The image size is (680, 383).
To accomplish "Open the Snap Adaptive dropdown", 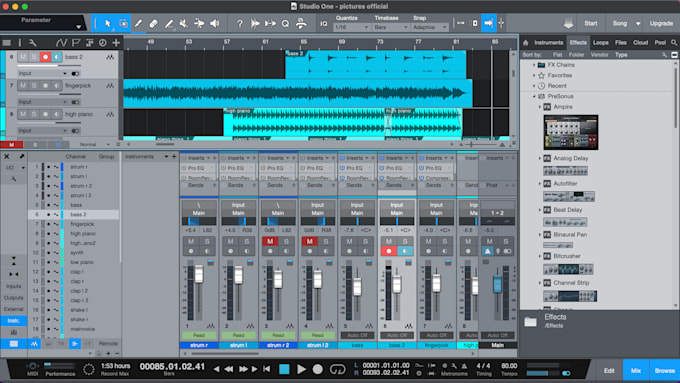I will pyautogui.click(x=429, y=27).
